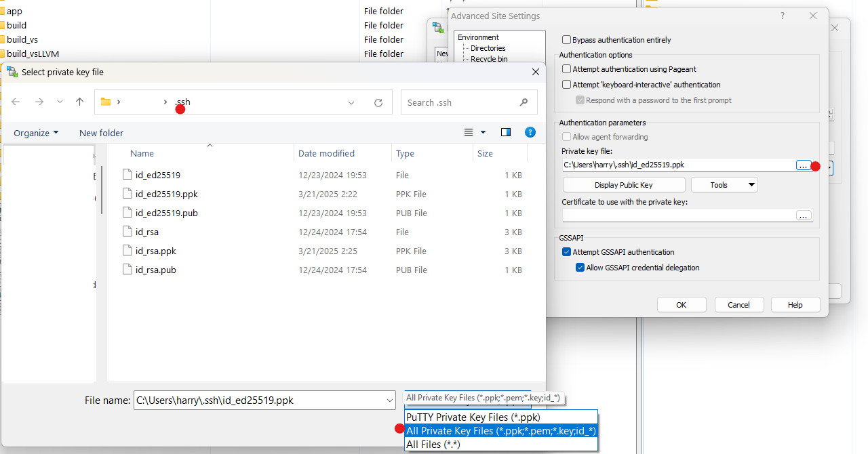868x454 pixels.
Task: Open Help in Advanced Site Settings
Action: (795, 305)
